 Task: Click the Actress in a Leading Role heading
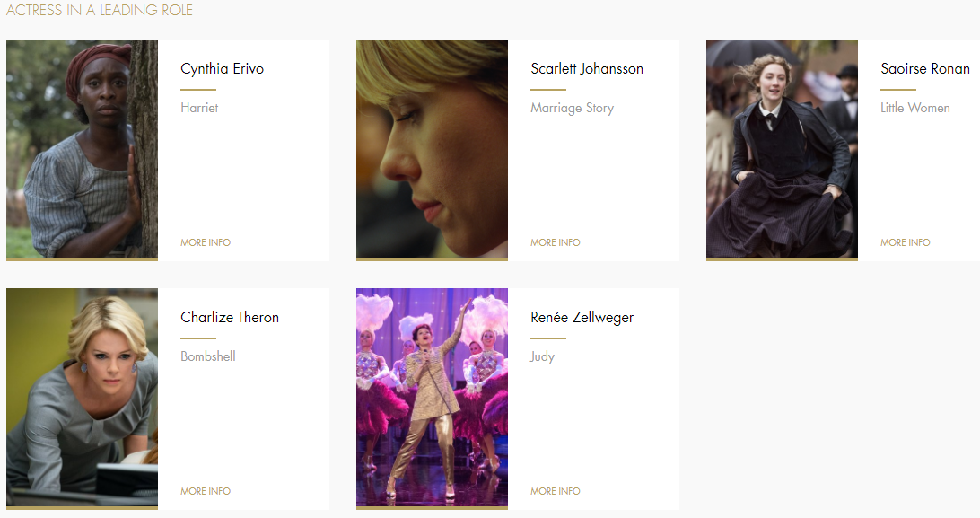pos(100,10)
